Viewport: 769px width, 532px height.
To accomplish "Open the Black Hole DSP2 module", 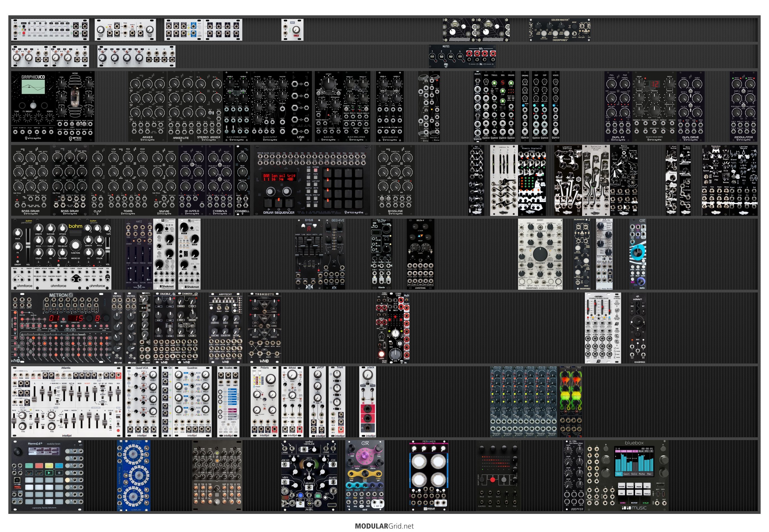I will click(655, 106).
